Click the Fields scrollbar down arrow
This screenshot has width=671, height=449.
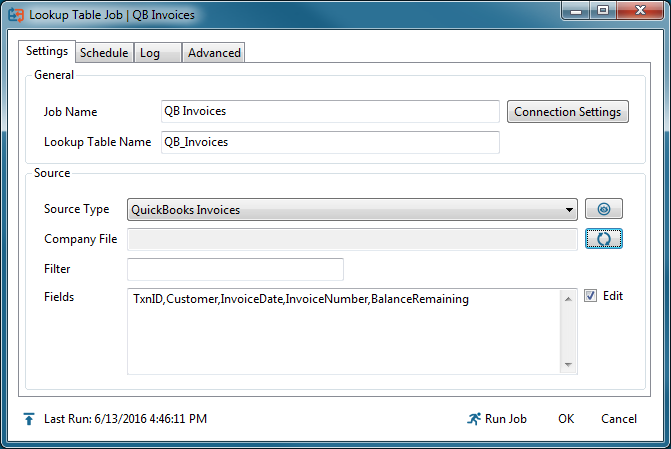pyautogui.click(x=568, y=365)
